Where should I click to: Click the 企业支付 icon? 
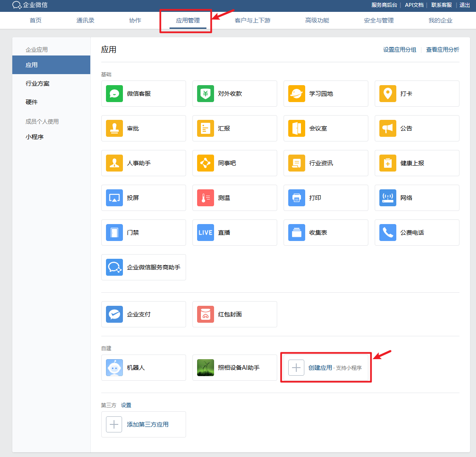[x=114, y=314]
